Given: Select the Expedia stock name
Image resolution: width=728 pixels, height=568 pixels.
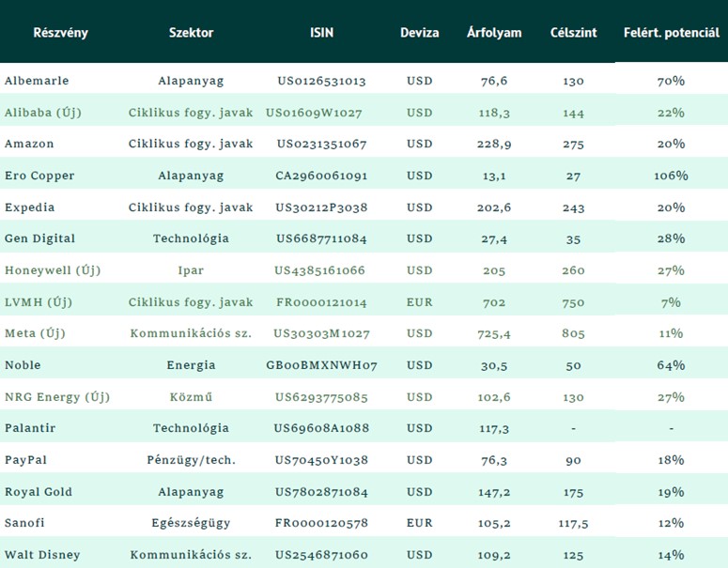Looking at the screenshot, I should pyautogui.click(x=30, y=207).
